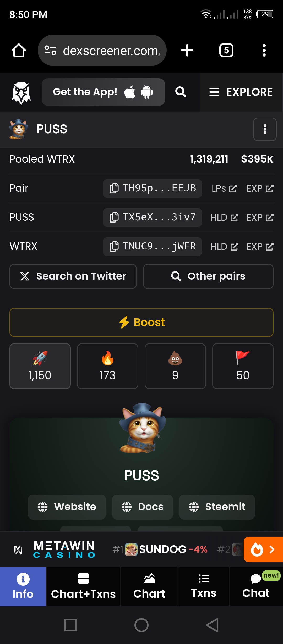Copy the WTRX address TNUC9...jWFR

pos(152,247)
